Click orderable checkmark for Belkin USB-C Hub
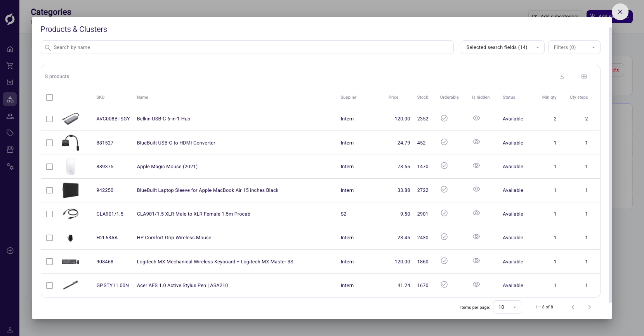 (x=444, y=118)
